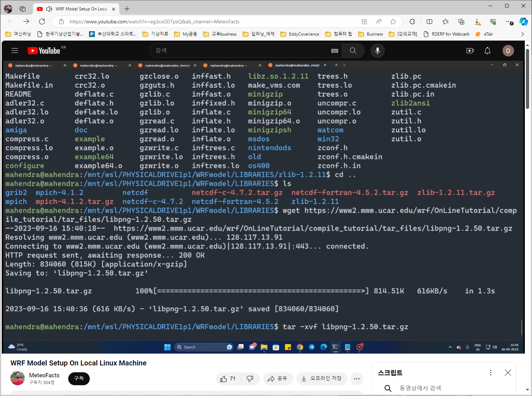Open the 한국기상산업기술 bookmark
This screenshot has height=396, width=532.
point(60,34)
